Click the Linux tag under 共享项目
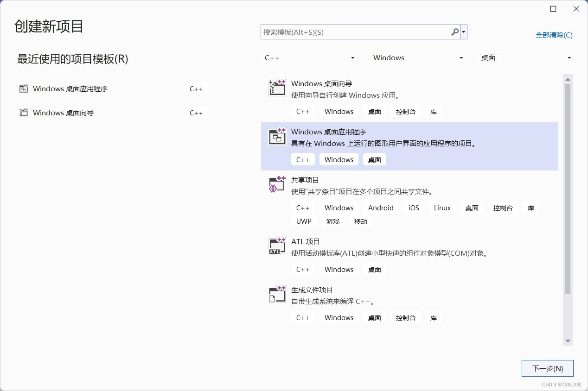The height and width of the screenshot is (391, 588). pyautogui.click(x=442, y=208)
